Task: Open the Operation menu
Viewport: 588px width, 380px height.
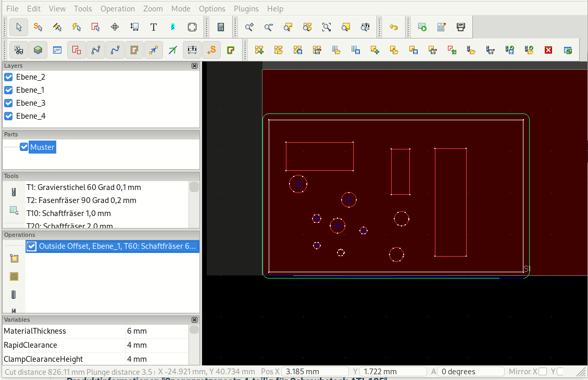Action: (118, 9)
